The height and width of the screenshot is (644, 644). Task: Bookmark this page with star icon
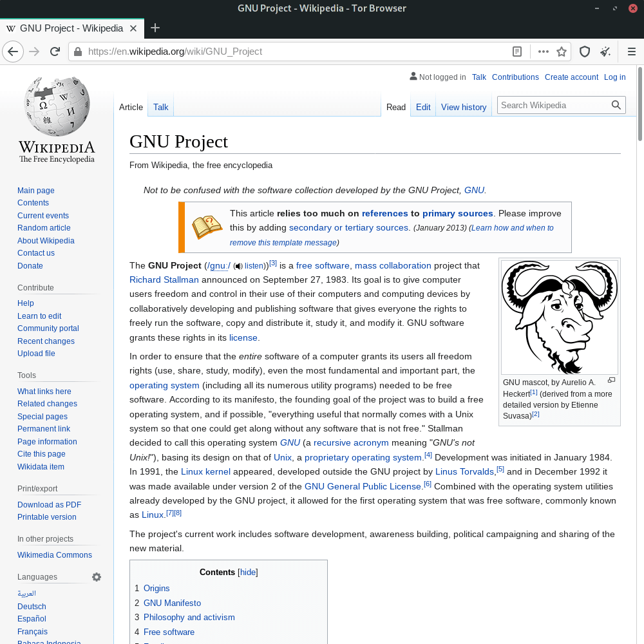click(562, 52)
